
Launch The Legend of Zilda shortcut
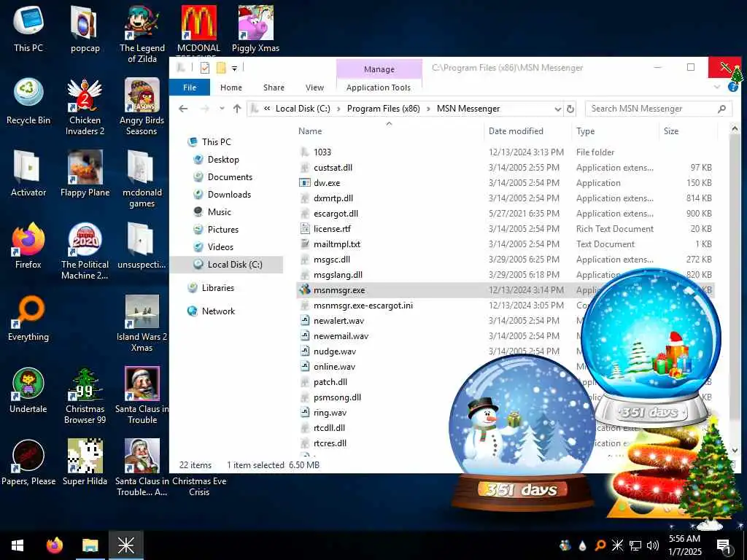coord(142,34)
